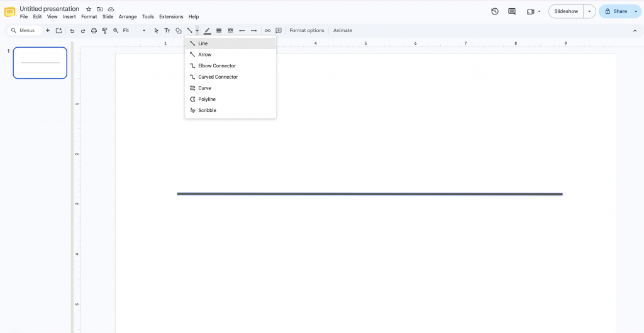Select the horizontal line on slide
This screenshot has width=644, height=333.
tap(370, 194)
